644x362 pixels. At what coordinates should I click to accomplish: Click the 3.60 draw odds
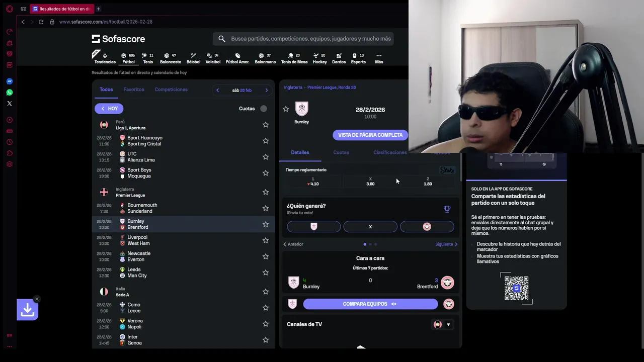tap(370, 182)
